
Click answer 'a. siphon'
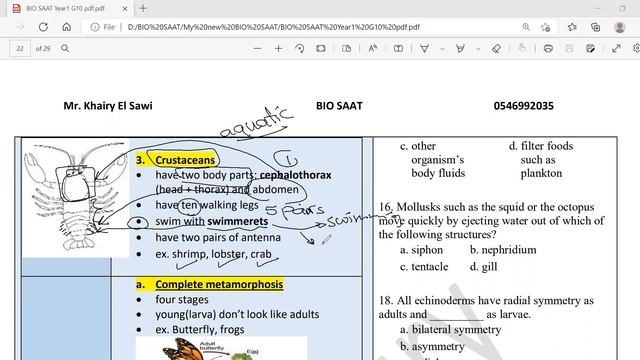[x=421, y=249]
